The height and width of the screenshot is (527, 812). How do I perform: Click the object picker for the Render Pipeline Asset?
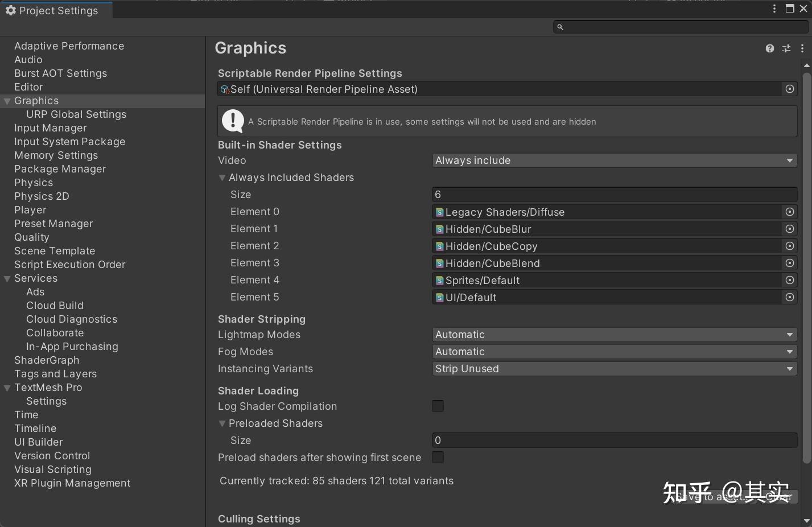[x=789, y=89]
